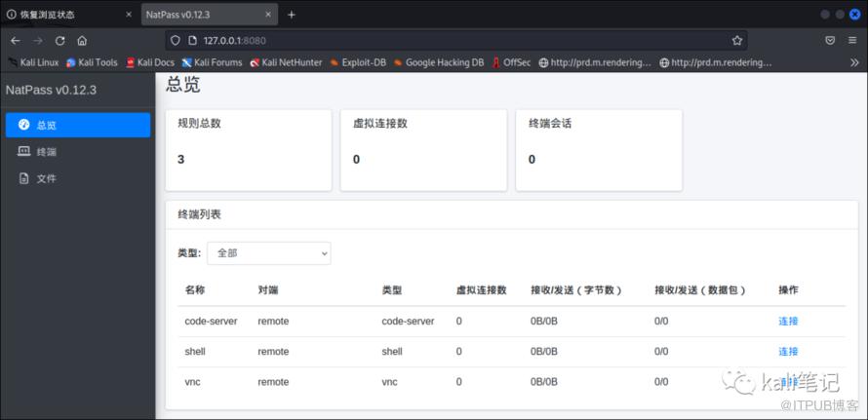Click the browser back arrow
Viewport: 868px width, 420px height.
pyautogui.click(x=15, y=41)
